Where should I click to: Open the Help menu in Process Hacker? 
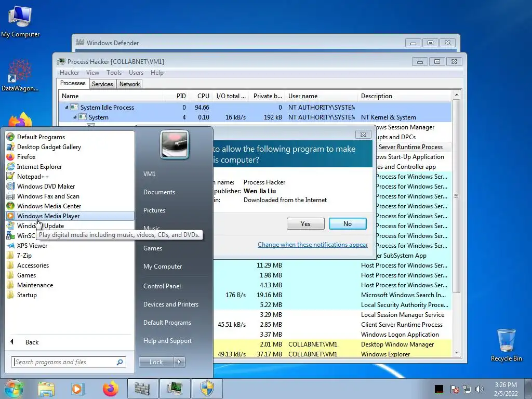pos(157,73)
